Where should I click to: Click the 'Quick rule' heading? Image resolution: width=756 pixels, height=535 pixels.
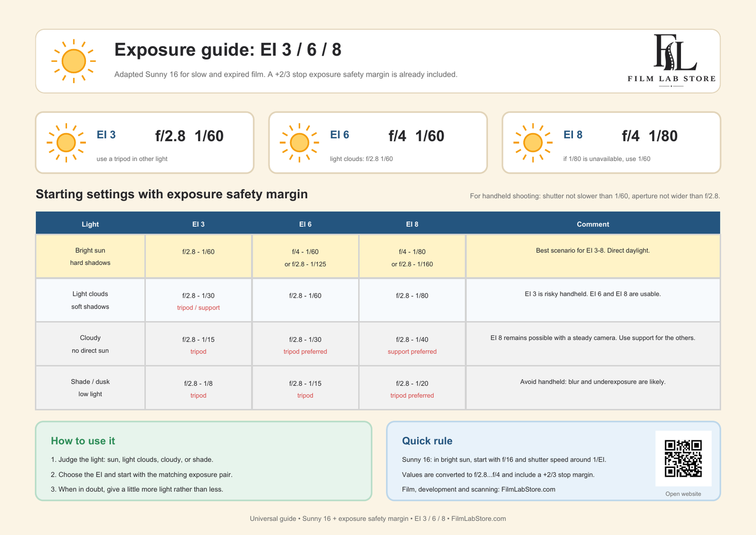tap(427, 441)
